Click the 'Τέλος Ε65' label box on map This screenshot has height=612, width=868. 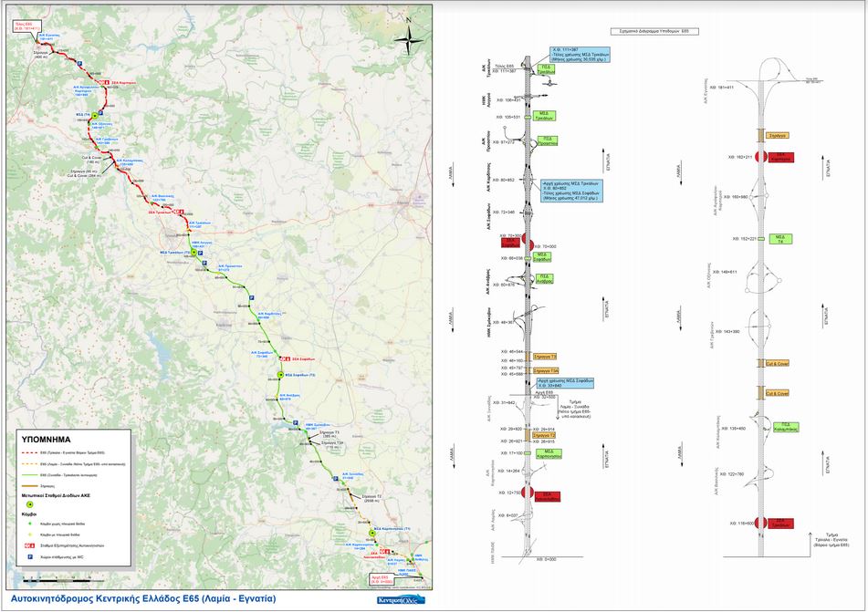pyautogui.click(x=26, y=26)
